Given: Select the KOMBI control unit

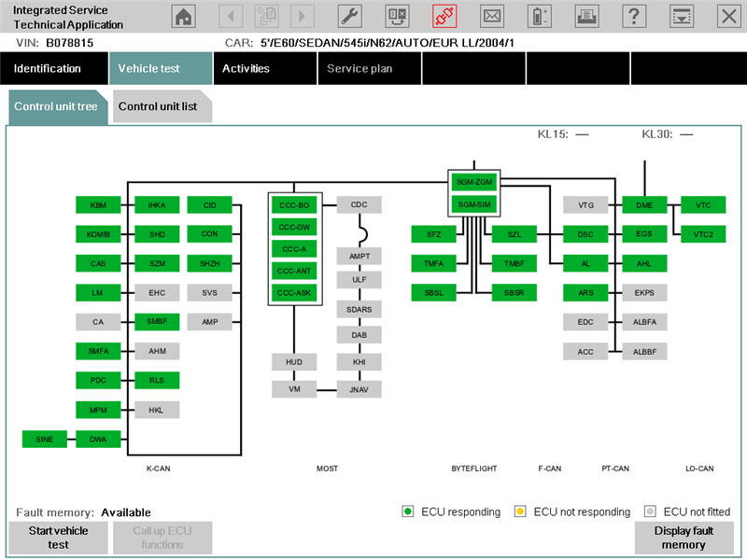Looking at the screenshot, I should click(98, 234).
